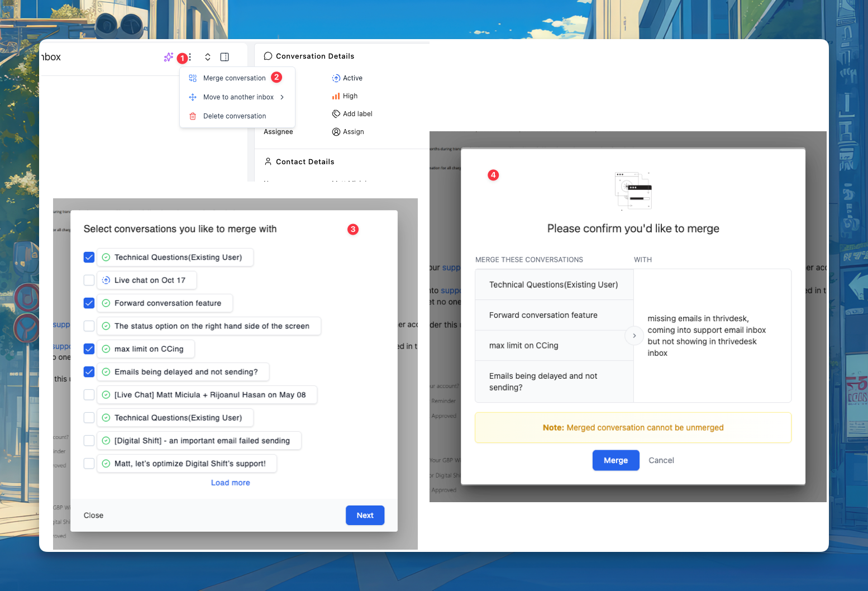Open the three-dot more options menu
This screenshot has width=868, height=591.
click(190, 57)
